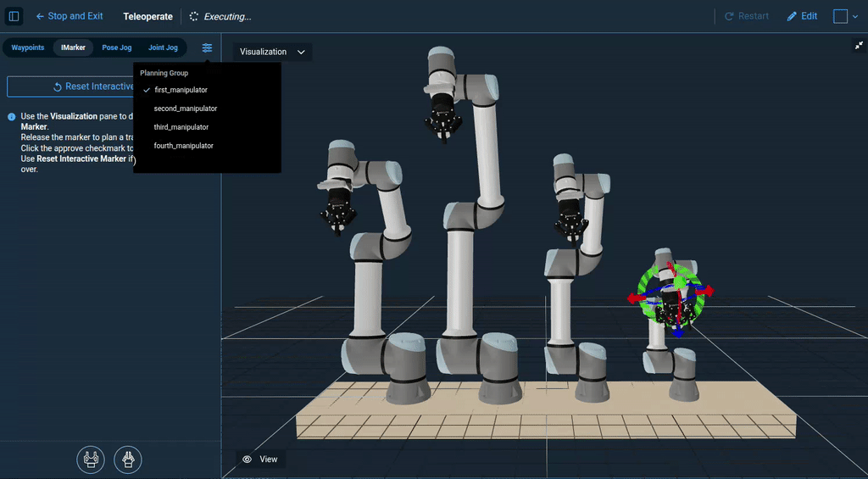Click Stop and Exit
868x479 pixels.
coord(70,16)
